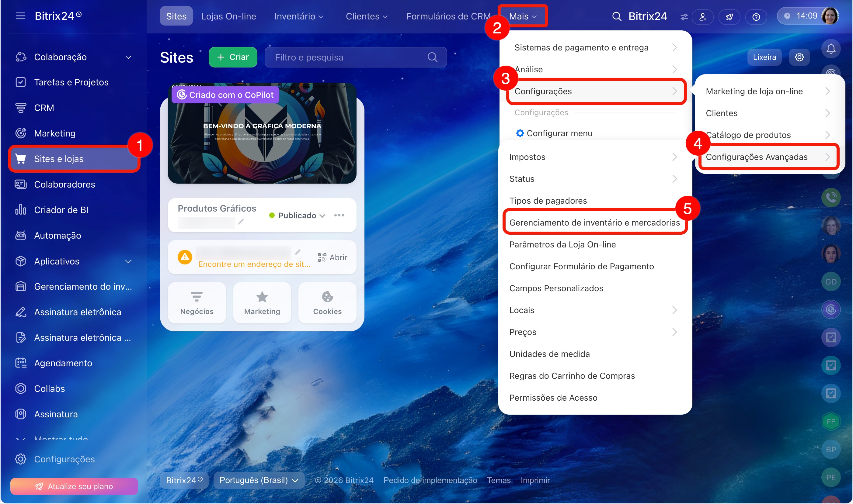The width and height of the screenshot is (853, 504).
Task: Click the rocket icon in top bar
Action: click(729, 17)
